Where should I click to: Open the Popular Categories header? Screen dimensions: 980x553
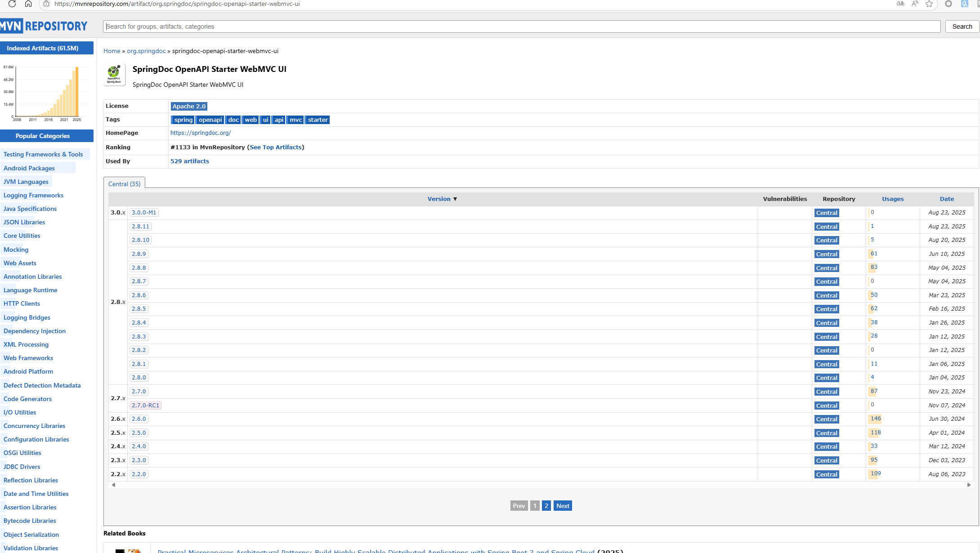pos(47,136)
